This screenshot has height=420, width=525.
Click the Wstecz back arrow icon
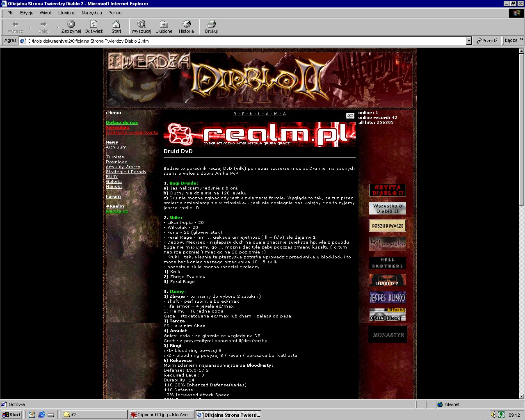pos(16,24)
